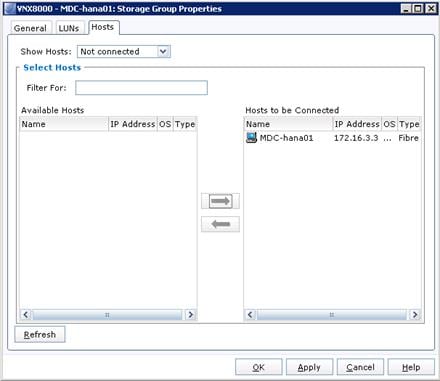This screenshot has height=381, width=440.
Task: Click Available Hosts left scroll arrow
Action: coord(26,315)
